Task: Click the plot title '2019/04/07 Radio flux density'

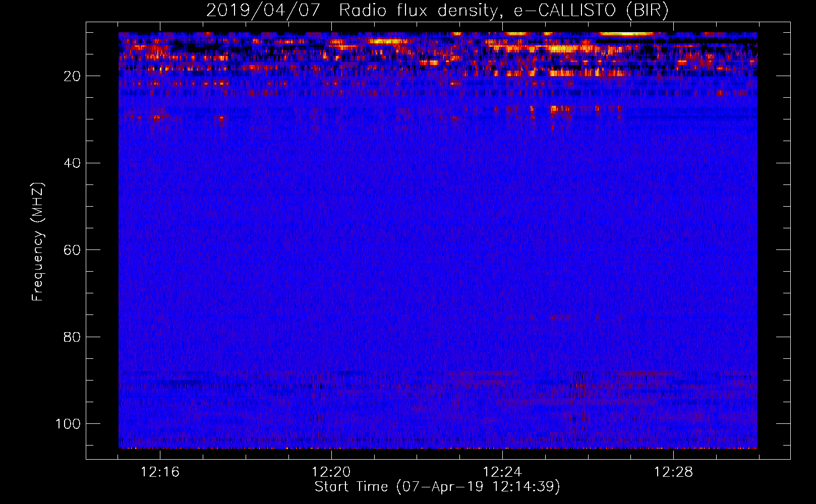Action: coord(437,10)
